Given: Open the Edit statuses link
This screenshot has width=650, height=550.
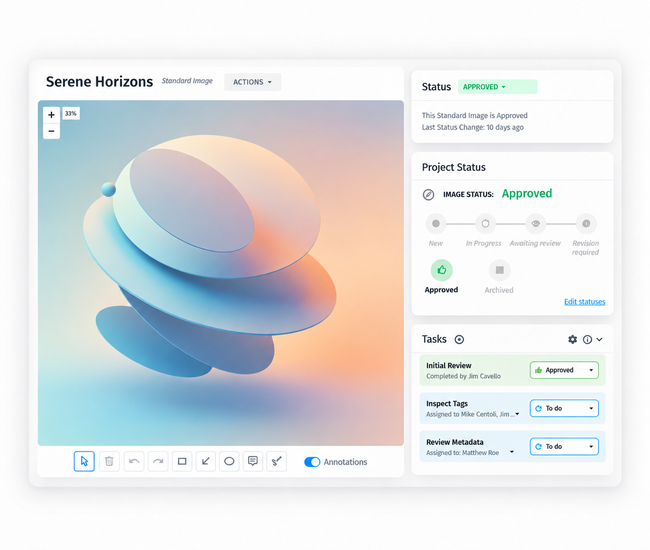Looking at the screenshot, I should tap(585, 302).
